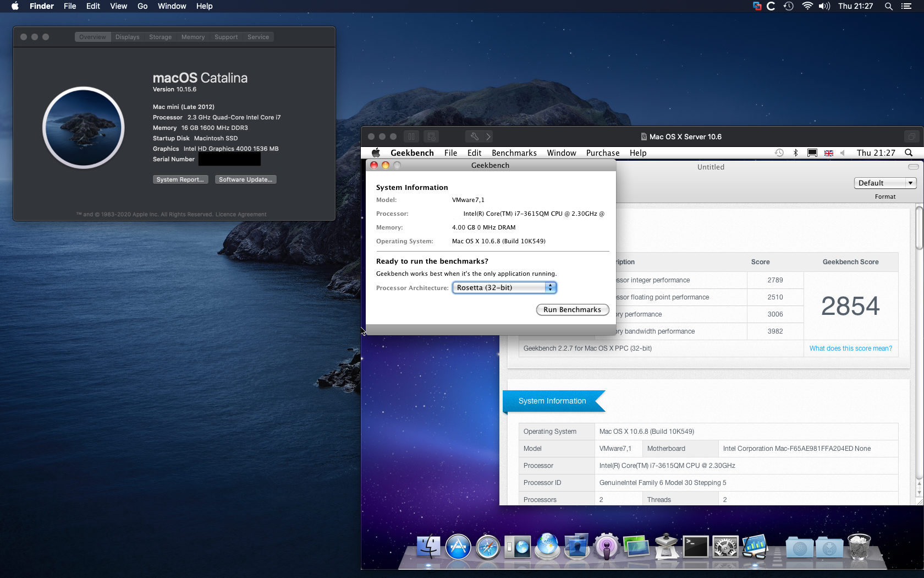Toggle guest Bluetooth menu bar icon

tap(795, 153)
